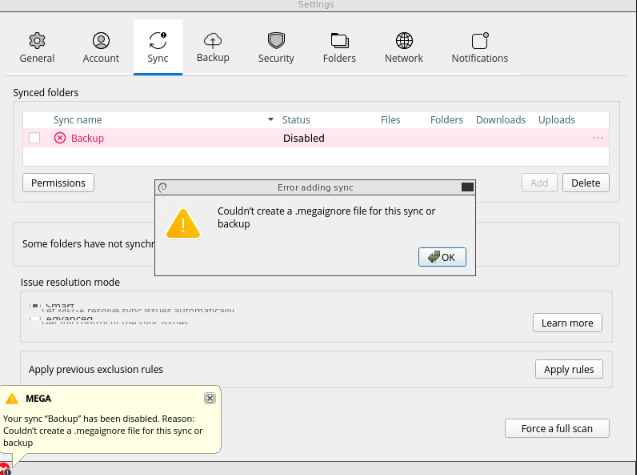Viewport: 637px width, 475px height.
Task: Open the three-dots menu on the Backup row
Action: point(598,138)
